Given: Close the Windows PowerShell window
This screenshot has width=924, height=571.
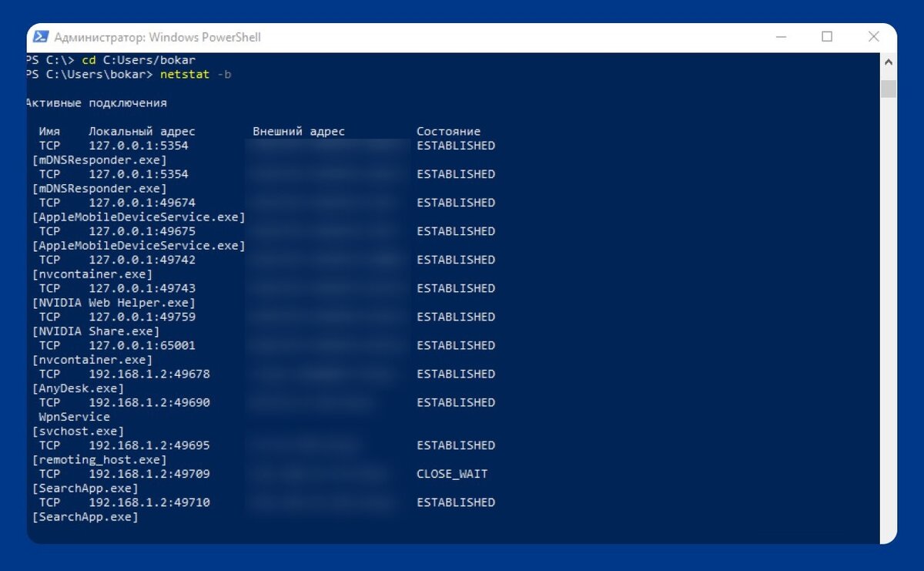Looking at the screenshot, I should pyautogui.click(x=874, y=37).
